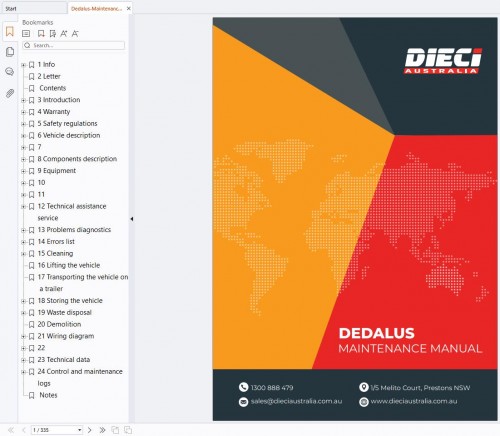Viewport: 500px width, 436px height.
Task: Expand the 8 Components description bookmark
Action: tap(23, 159)
